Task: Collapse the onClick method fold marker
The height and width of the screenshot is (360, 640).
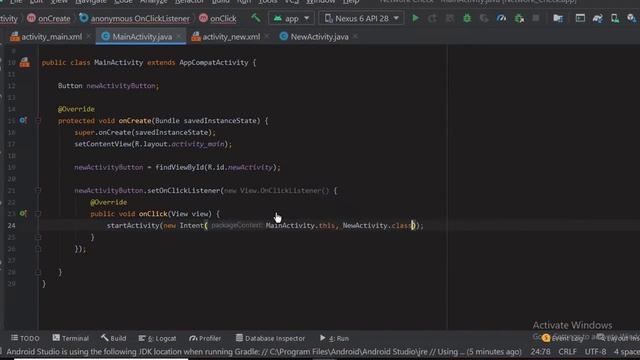Action: tap(38, 214)
